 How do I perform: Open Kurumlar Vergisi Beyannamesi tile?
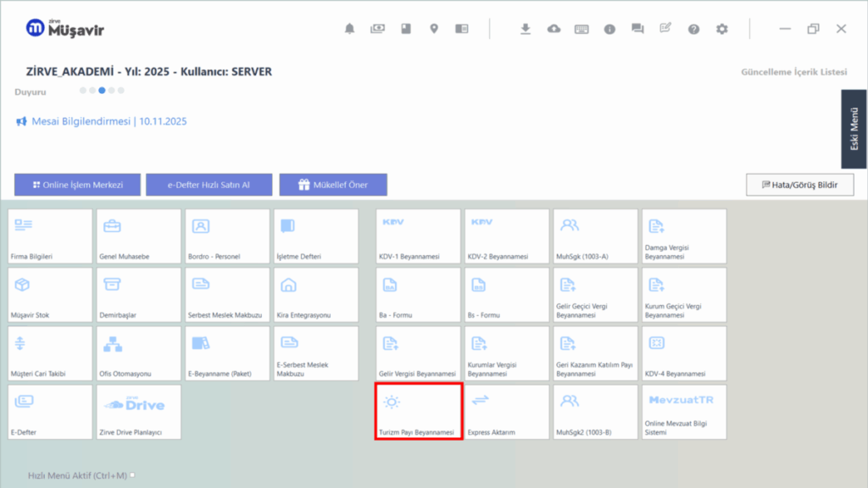point(507,353)
